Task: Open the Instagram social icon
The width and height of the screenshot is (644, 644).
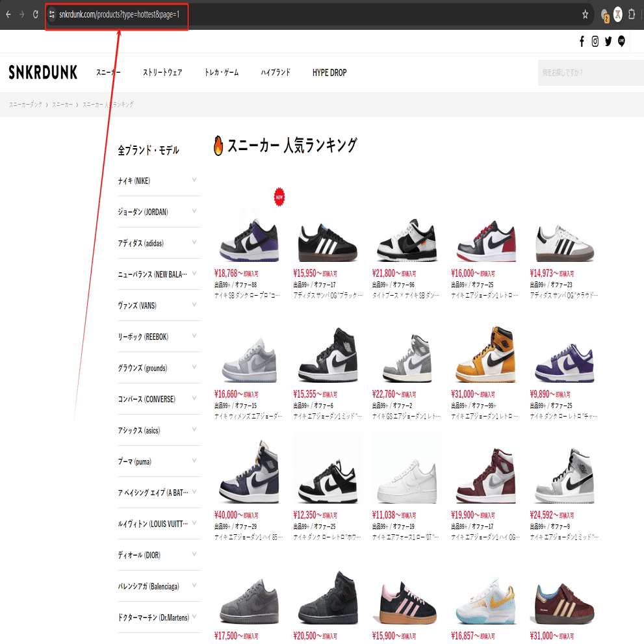Action: pyautogui.click(x=595, y=41)
